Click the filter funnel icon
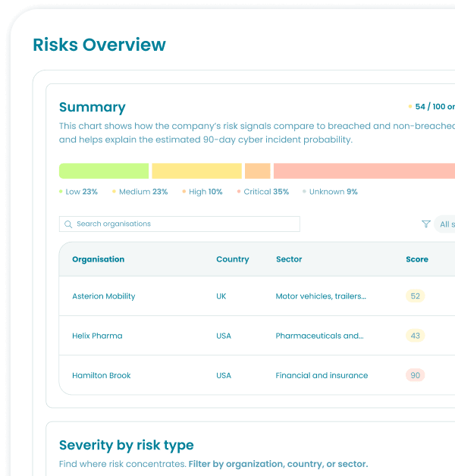 (426, 224)
